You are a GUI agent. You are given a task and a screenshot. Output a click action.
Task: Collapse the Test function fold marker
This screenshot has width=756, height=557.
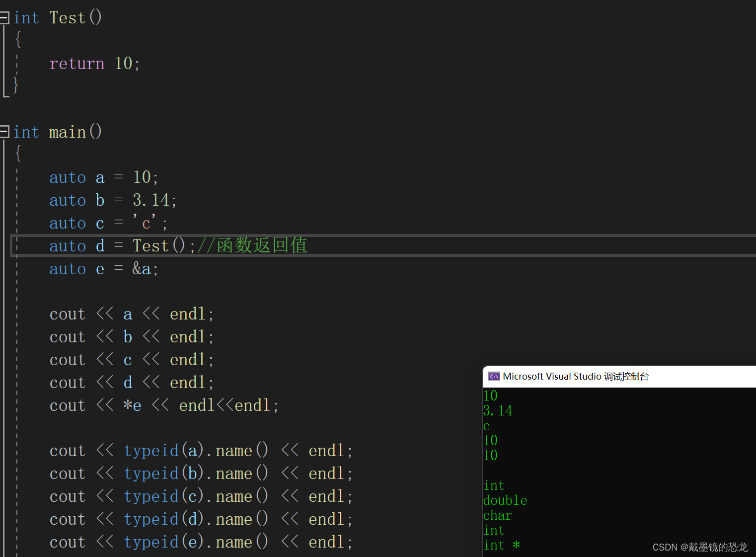(4, 18)
